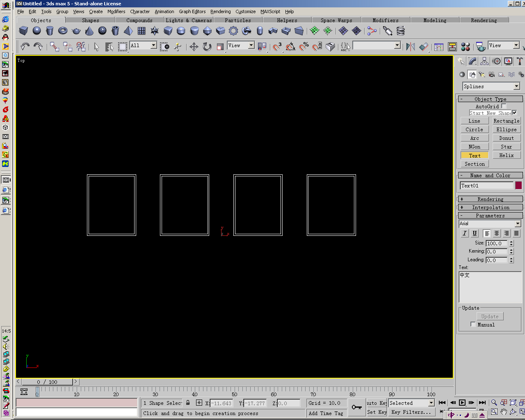Viewport: 525px width, 420px height.
Task: Click the Line shape button
Action: (x=474, y=121)
